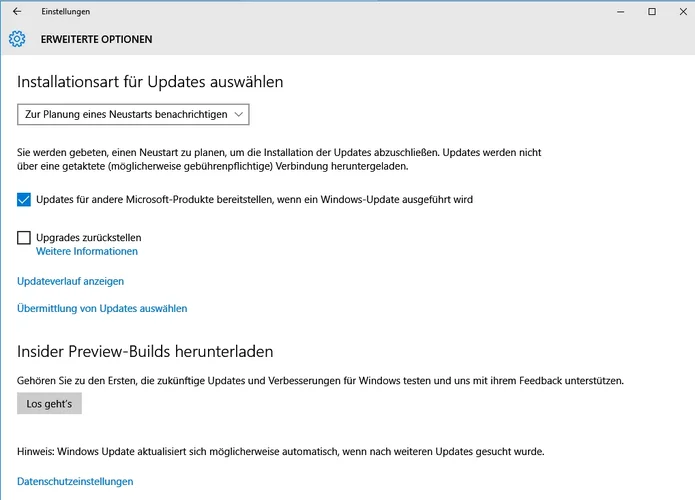Click the chevron arrow of the installation dropdown
The width and height of the screenshot is (695, 500).
[238, 115]
